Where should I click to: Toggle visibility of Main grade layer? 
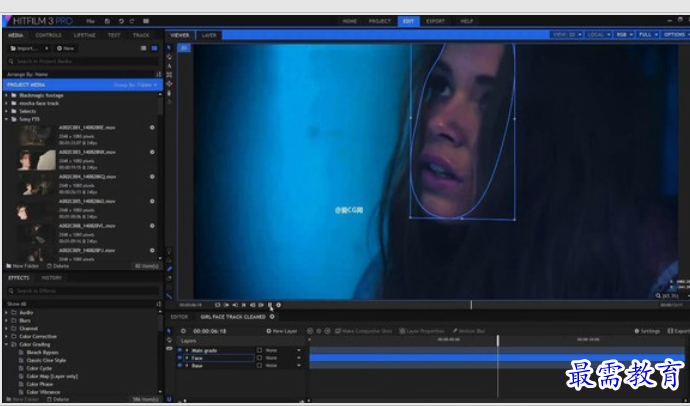(180, 350)
